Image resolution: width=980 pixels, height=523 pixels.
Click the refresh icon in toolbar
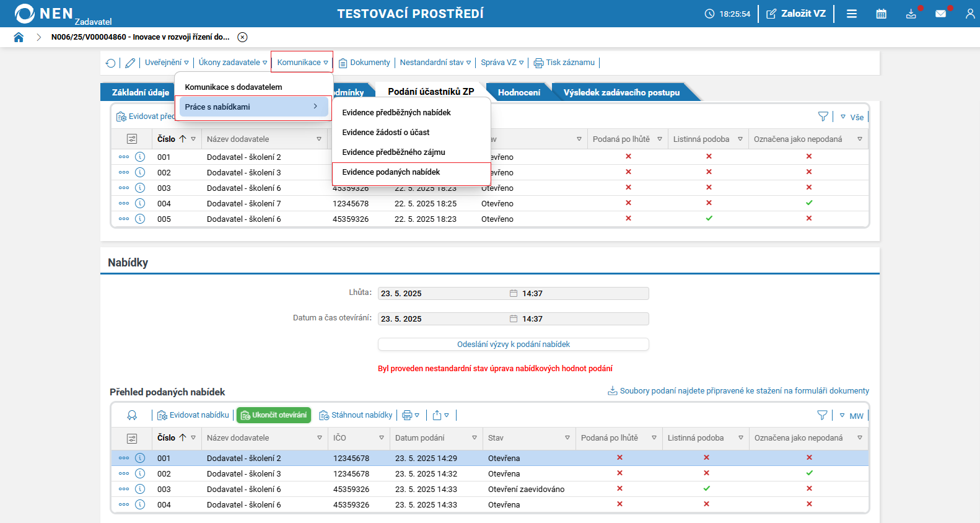click(111, 63)
